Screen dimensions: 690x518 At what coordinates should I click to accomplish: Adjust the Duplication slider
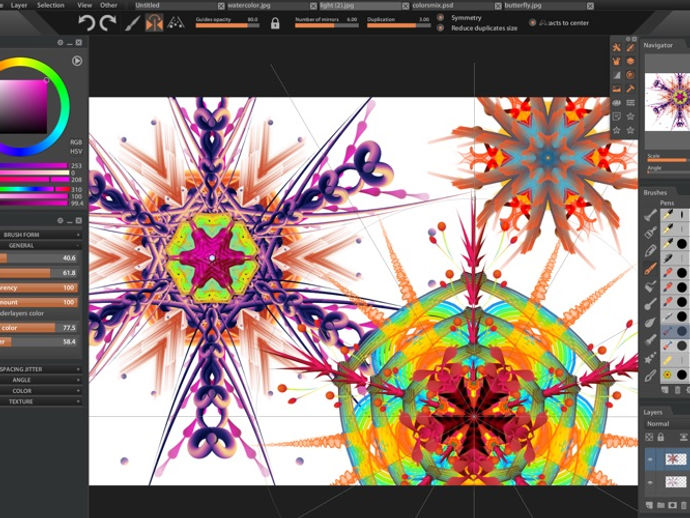tap(399, 26)
